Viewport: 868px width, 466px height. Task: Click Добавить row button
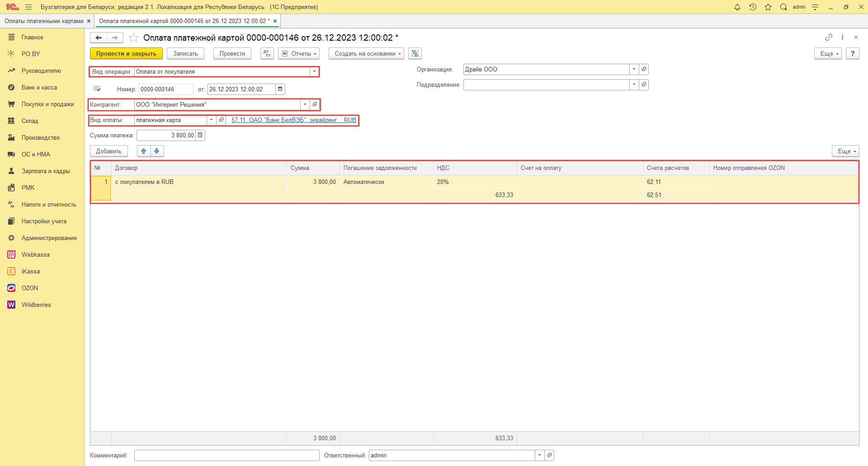click(109, 151)
